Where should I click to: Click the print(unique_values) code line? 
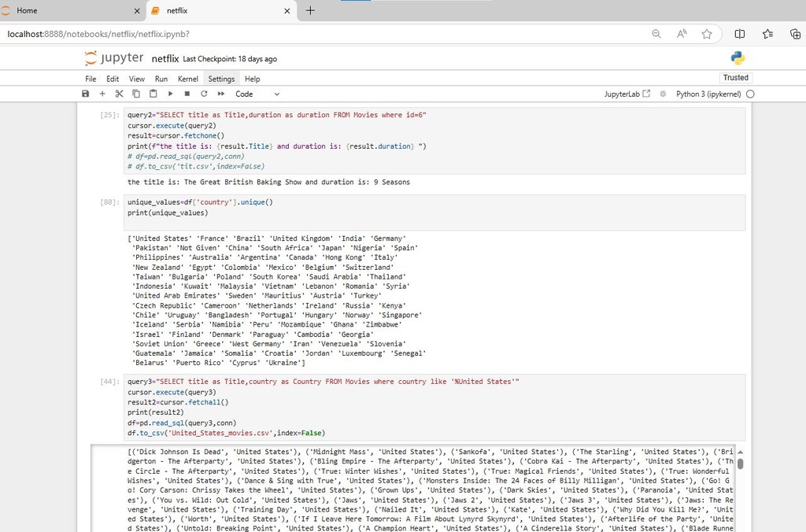coord(168,212)
